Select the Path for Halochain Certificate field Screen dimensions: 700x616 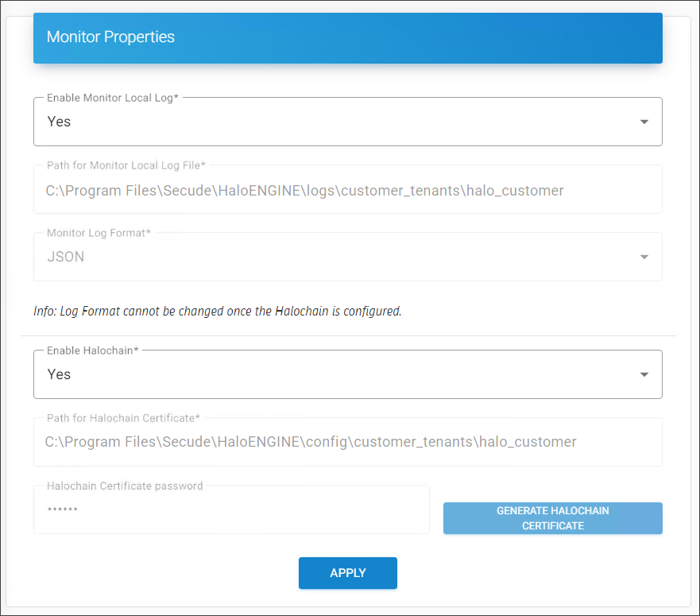347,442
